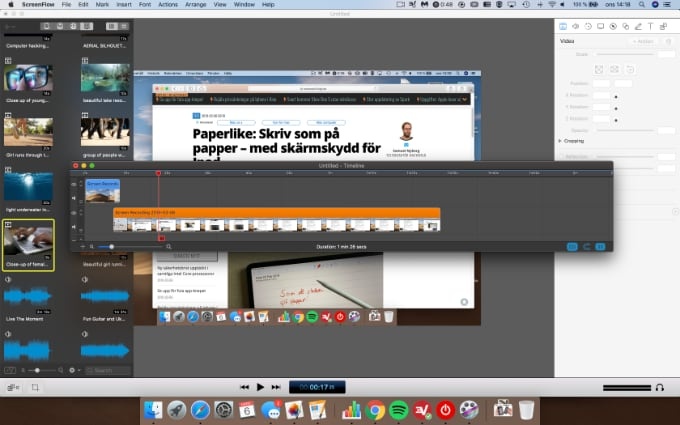Open Safari from the Dock
The width and height of the screenshot is (680, 425).
pos(200,410)
